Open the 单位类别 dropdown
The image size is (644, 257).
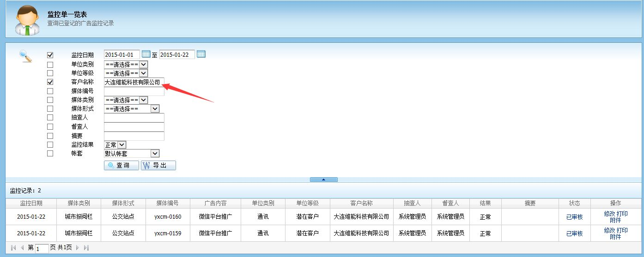[x=126, y=64]
